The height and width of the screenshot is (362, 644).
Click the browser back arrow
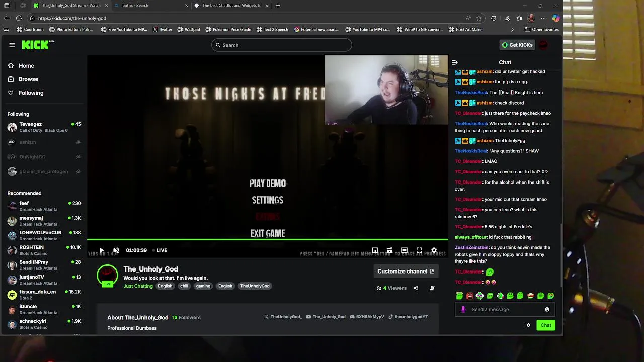[6, 18]
